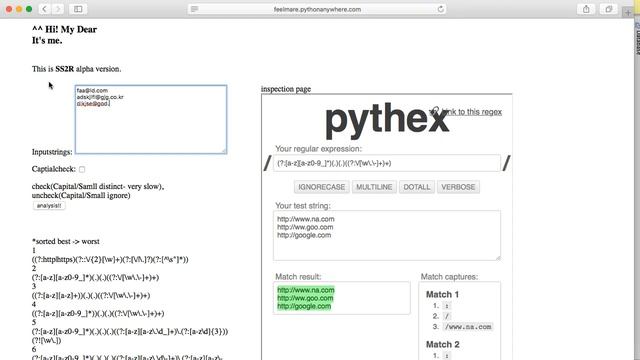Click the matched text http://google.com in results
640x360 pixels.
click(304, 306)
